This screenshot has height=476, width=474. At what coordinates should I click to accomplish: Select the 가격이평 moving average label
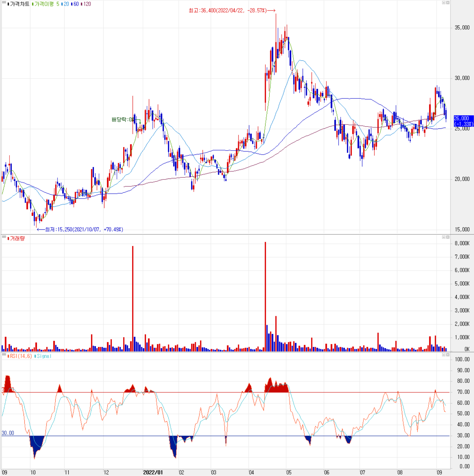tap(44, 4)
